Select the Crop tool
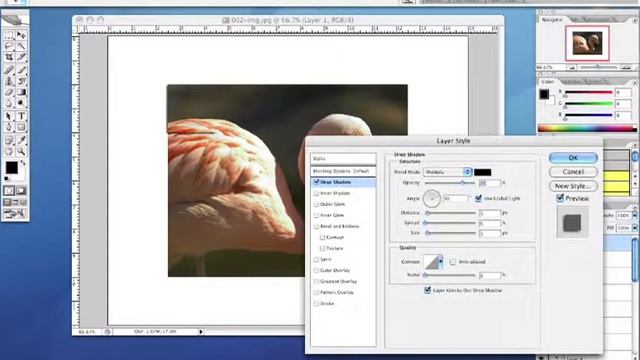This screenshot has width=640, height=360. click(9, 58)
